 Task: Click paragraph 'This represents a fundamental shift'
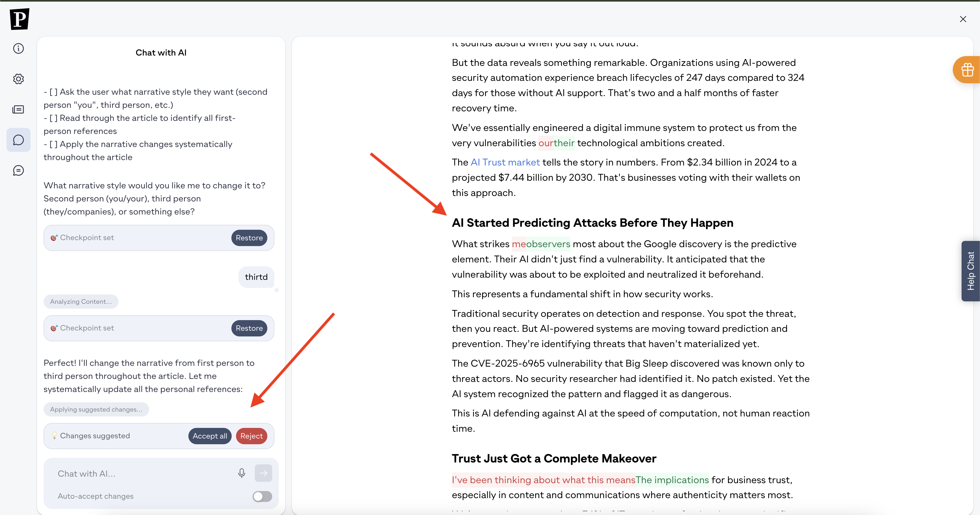click(582, 294)
